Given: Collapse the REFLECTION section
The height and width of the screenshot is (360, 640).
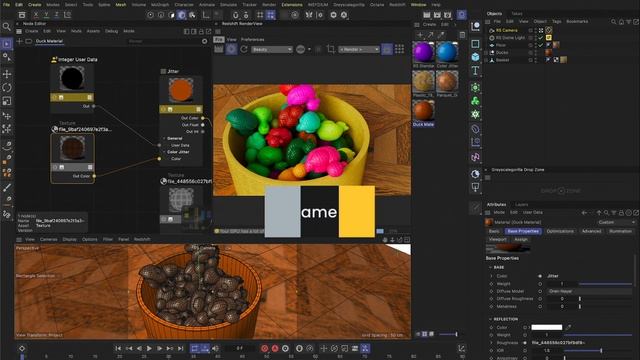Looking at the screenshot, I should (491, 319).
